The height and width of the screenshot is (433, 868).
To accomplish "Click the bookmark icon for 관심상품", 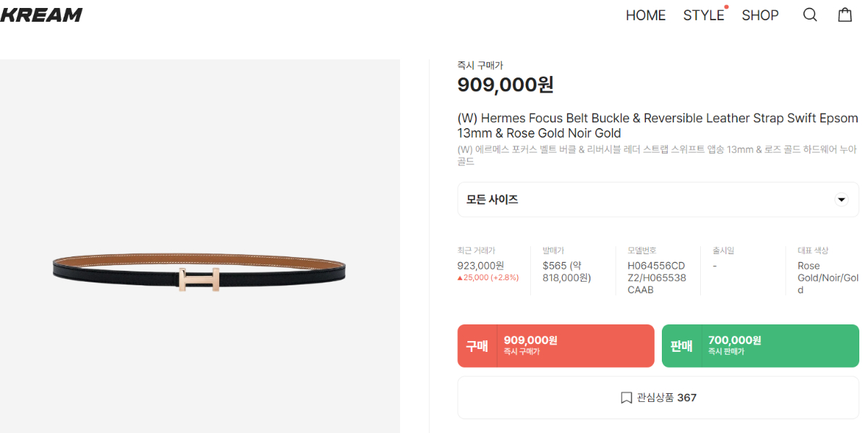I will pos(626,398).
